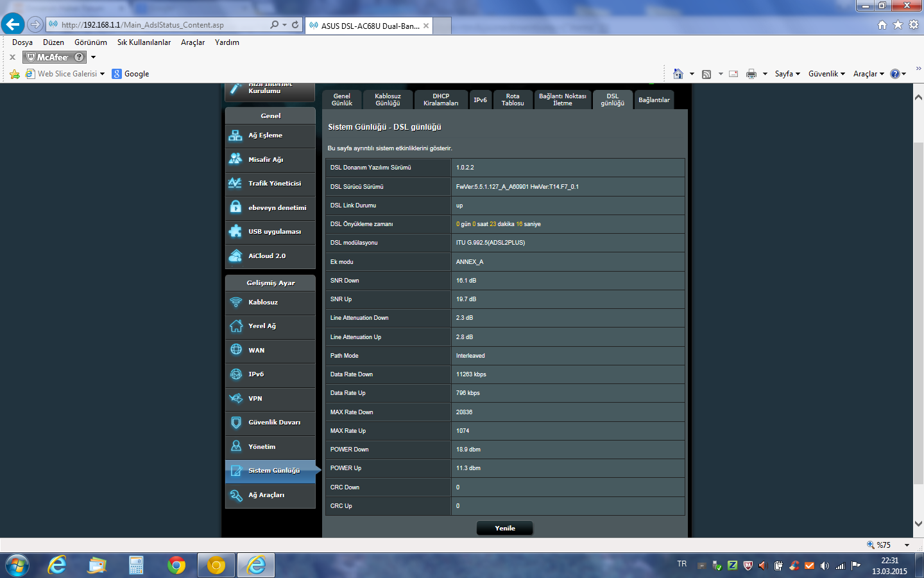Click the browser back arrow button
924x578 pixels.
[x=13, y=24]
